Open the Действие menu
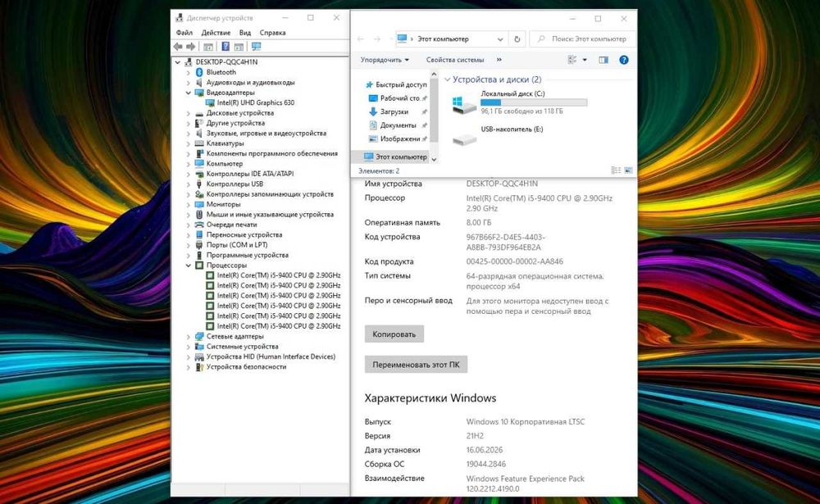The height and width of the screenshot is (504, 820). 216,33
